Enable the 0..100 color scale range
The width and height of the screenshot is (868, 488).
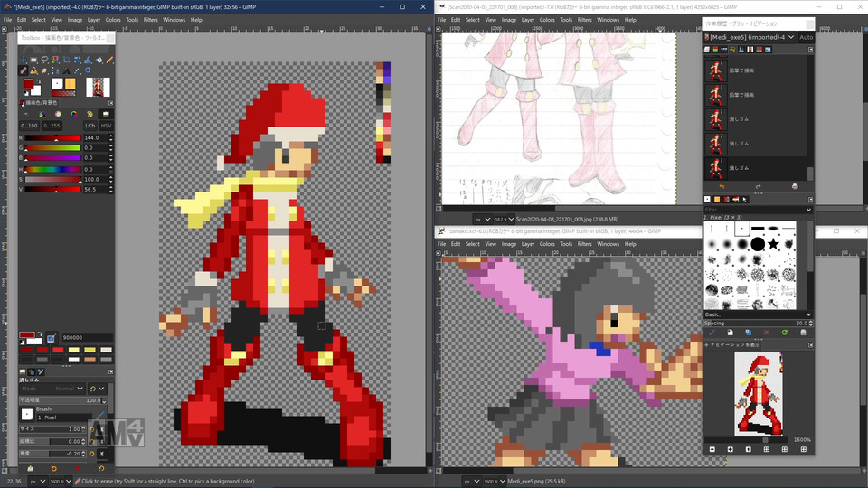tap(29, 126)
